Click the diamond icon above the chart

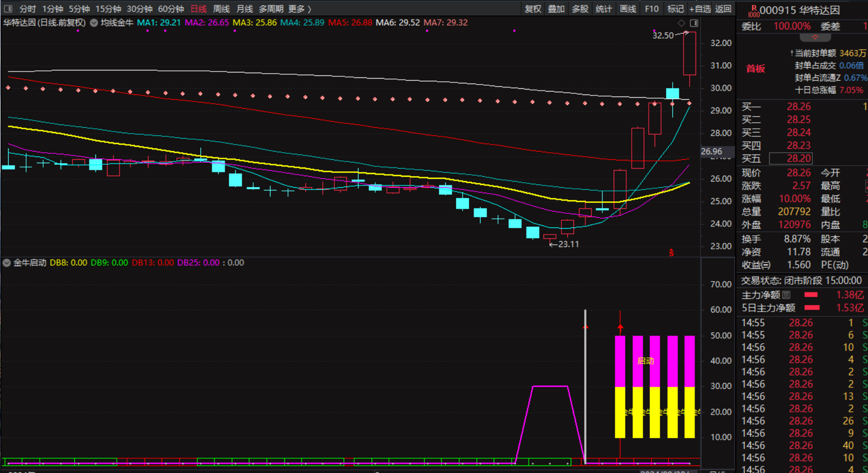point(681,23)
